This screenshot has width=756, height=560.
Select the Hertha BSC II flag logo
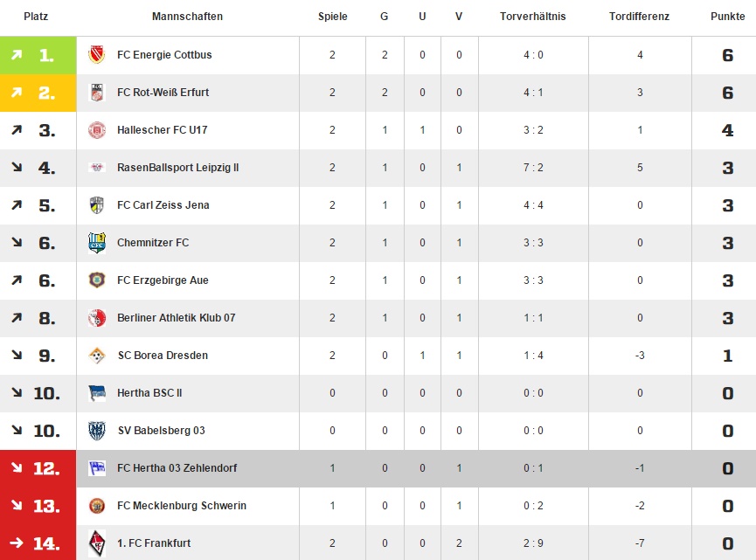97,393
